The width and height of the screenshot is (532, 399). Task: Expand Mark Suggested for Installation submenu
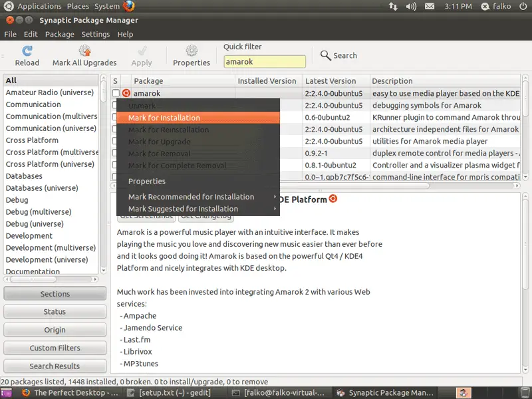click(x=198, y=209)
